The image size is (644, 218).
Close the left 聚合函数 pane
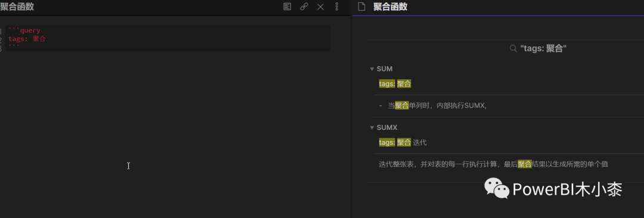(320, 7)
